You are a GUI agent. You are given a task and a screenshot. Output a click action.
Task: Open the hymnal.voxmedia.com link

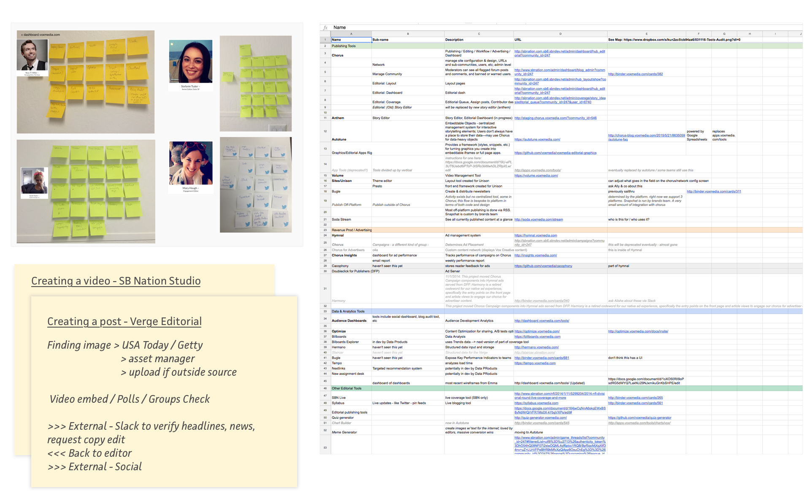pos(536,236)
